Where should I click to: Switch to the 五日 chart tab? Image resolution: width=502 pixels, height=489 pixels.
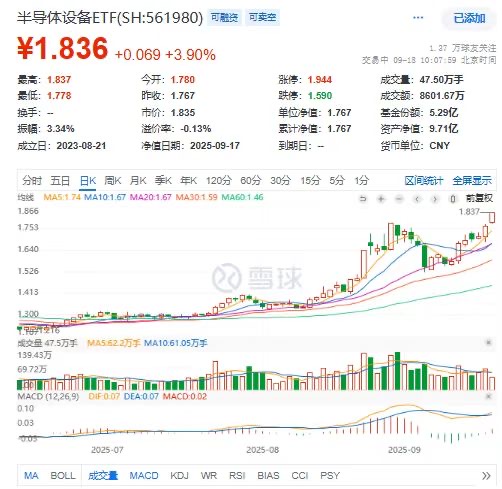tap(60, 180)
